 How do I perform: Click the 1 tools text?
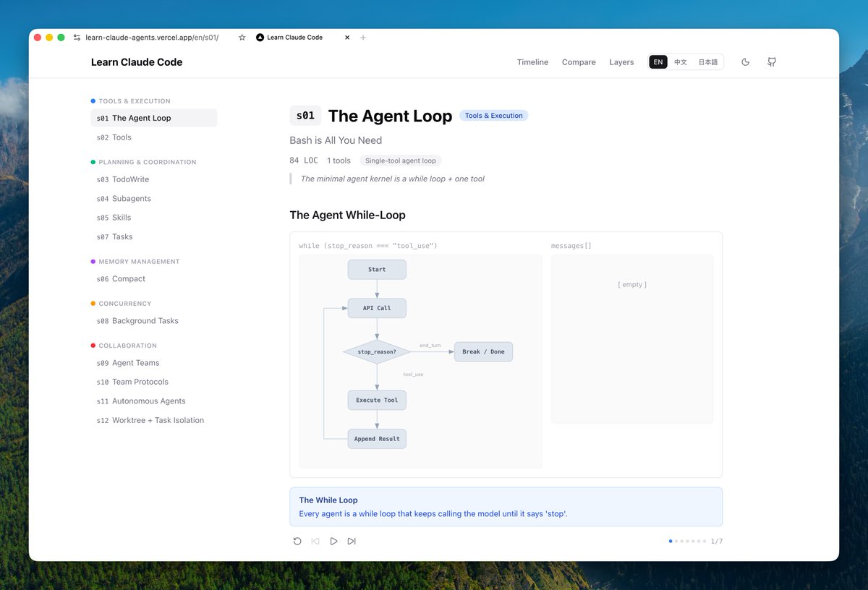coord(339,161)
